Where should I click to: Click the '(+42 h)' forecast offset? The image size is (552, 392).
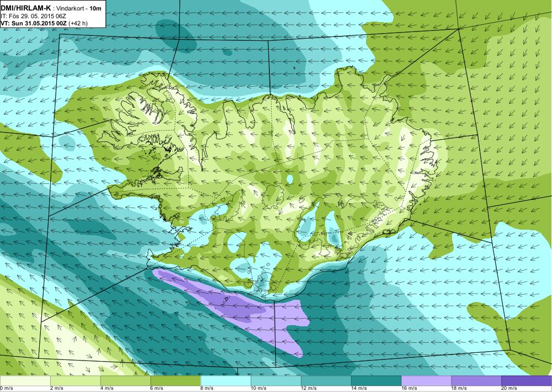pyautogui.click(x=78, y=24)
